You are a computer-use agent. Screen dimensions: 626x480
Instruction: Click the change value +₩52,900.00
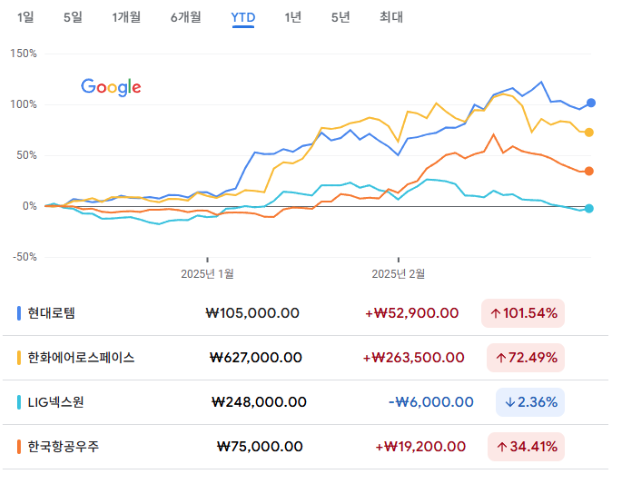412,313
